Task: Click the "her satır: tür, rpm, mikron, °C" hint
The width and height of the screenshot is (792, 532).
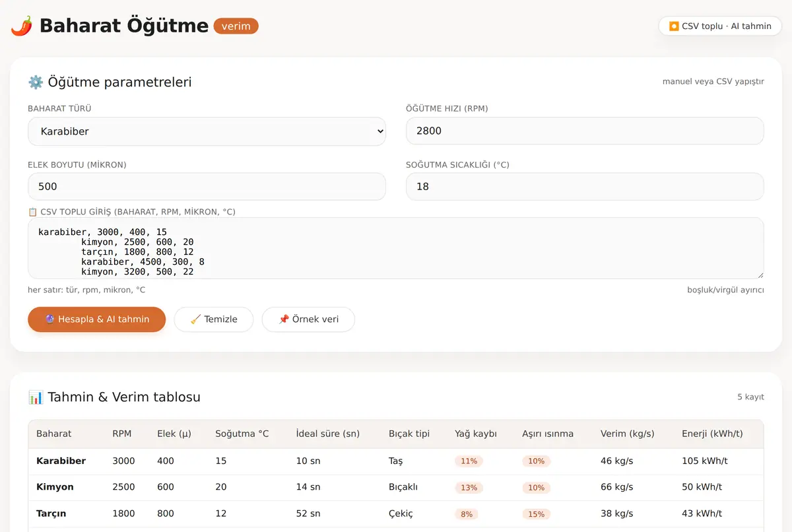Action: point(86,290)
